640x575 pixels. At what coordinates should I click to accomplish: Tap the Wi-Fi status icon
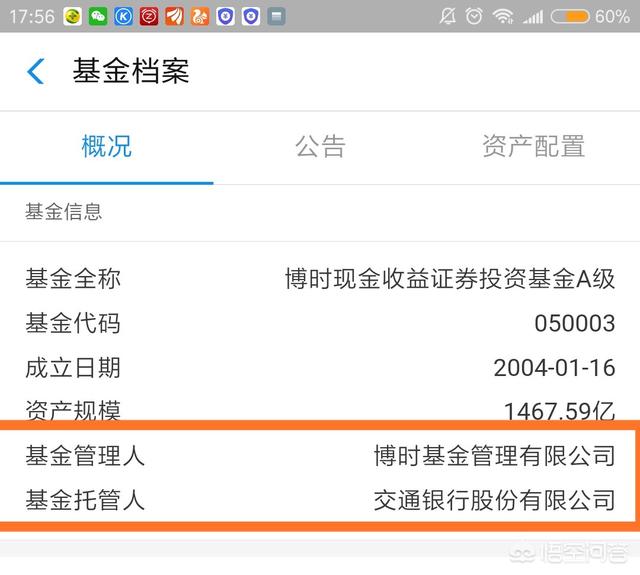(x=503, y=16)
